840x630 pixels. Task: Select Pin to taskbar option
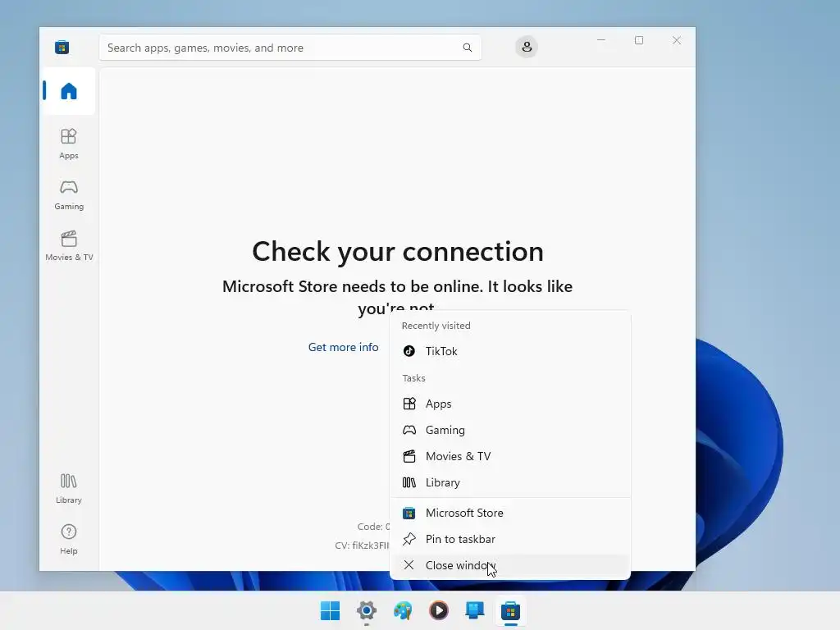pyautogui.click(x=510, y=539)
